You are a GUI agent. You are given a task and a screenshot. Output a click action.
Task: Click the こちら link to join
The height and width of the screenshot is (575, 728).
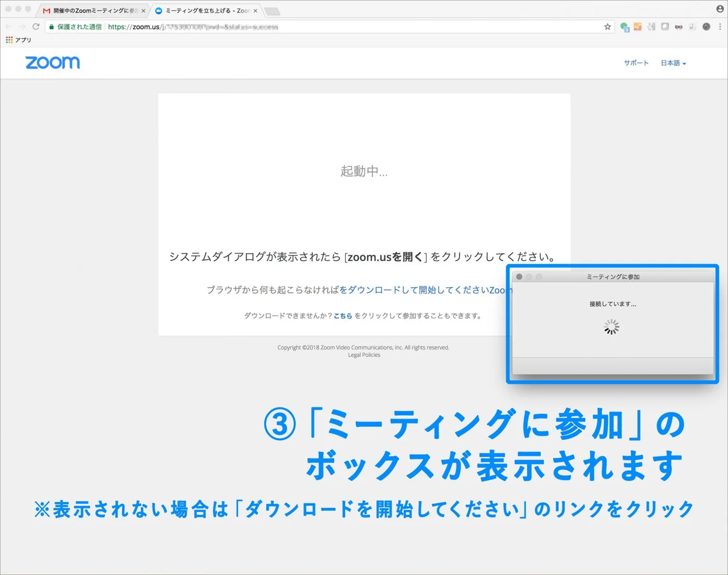[343, 316]
